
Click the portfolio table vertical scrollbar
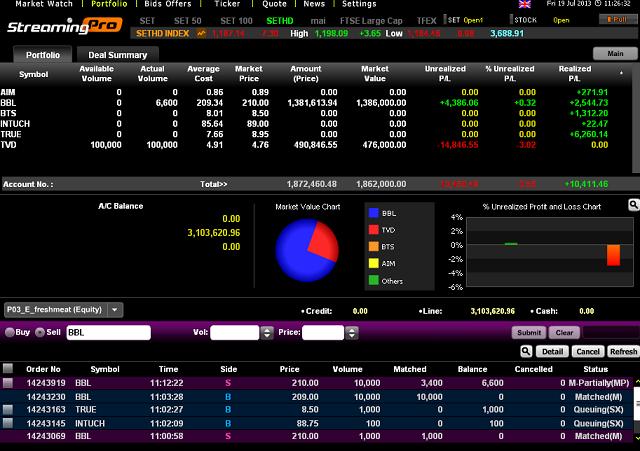point(636,118)
